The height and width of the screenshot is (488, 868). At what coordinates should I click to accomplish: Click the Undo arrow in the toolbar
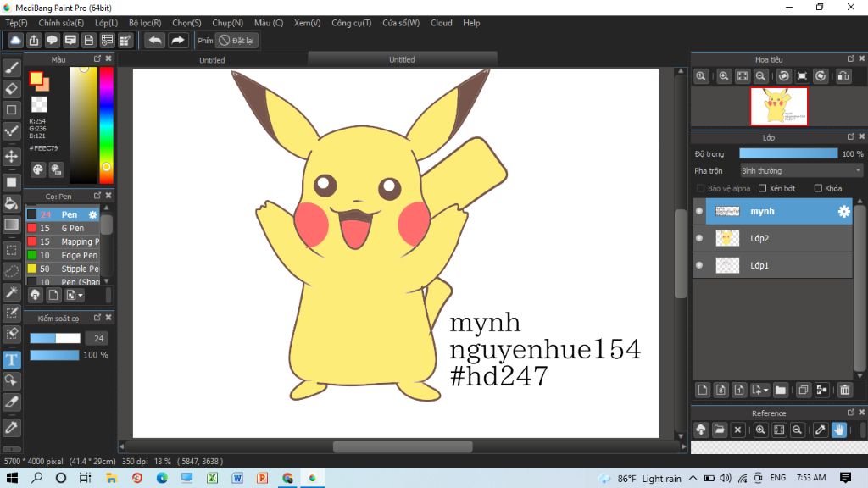tap(155, 41)
